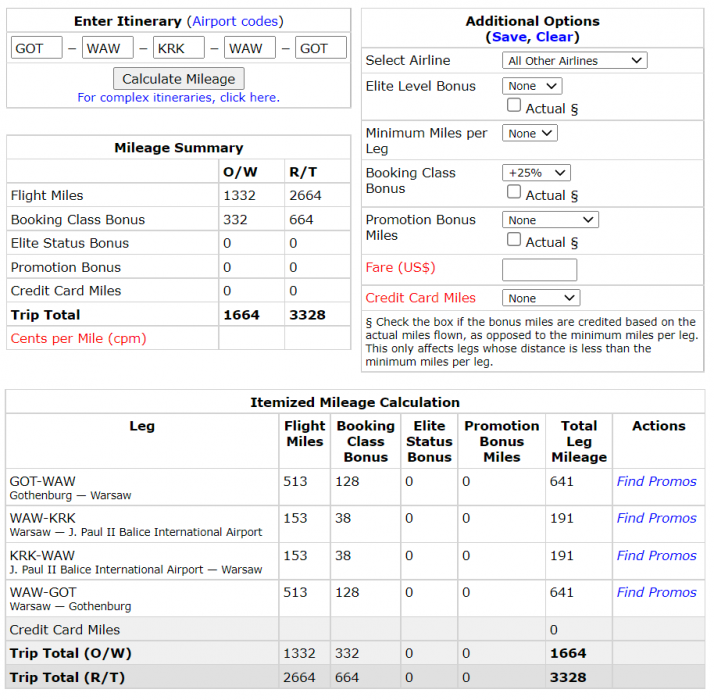Screen dimensions: 714x700
Task: Select the KRK airport code field
Action: point(178,48)
